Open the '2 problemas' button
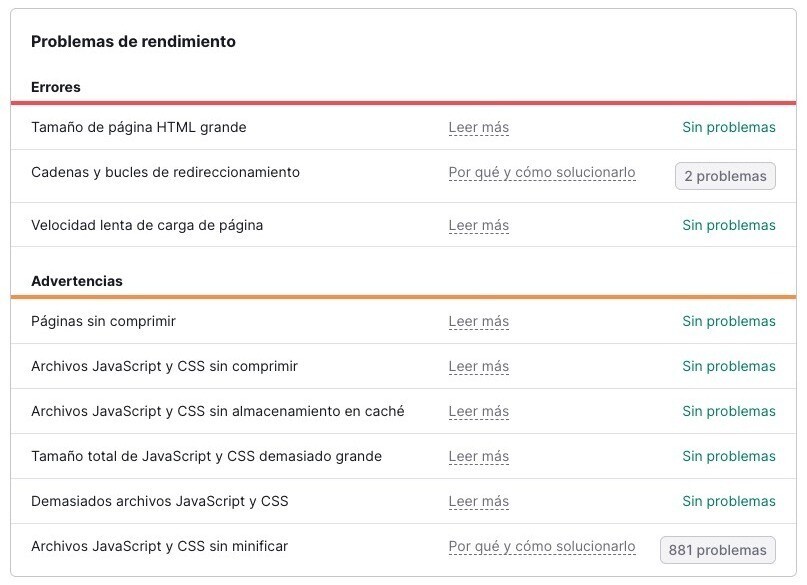 [x=725, y=176]
